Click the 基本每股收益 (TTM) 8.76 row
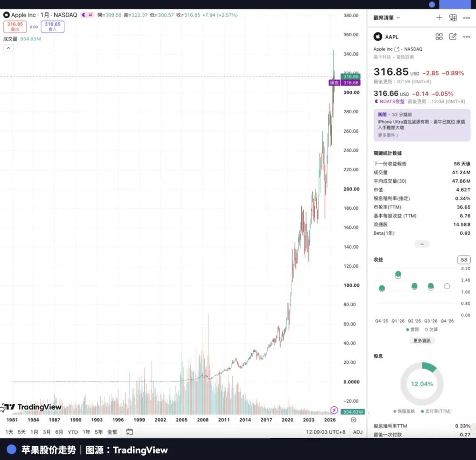The image size is (476, 460). tap(422, 216)
